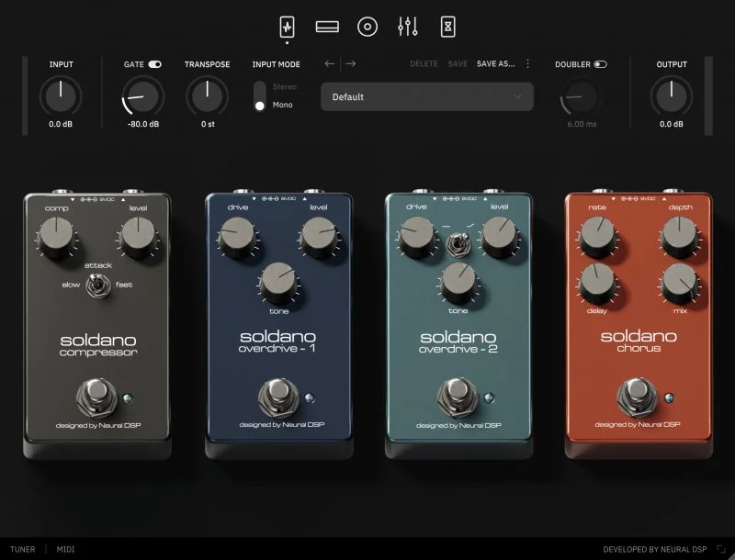Go to next preset arrow
735x560 pixels.
351,63
